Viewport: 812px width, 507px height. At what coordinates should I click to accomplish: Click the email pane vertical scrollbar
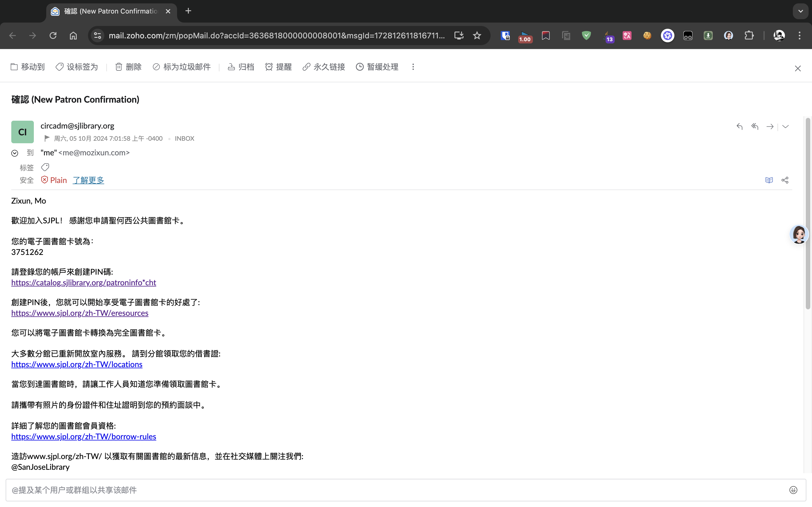tap(808, 213)
